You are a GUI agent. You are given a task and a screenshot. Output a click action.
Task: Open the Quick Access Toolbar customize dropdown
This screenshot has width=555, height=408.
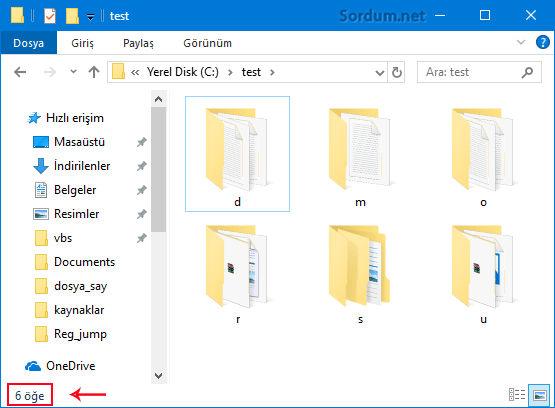(x=91, y=17)
